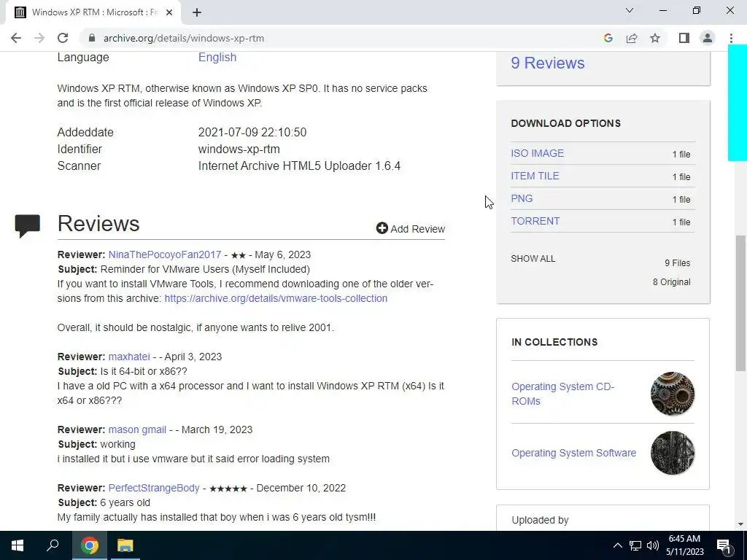Viewport: 747px width, 560px height.
Task: Open the taskbar clock and date
Action: click(684, 545)
